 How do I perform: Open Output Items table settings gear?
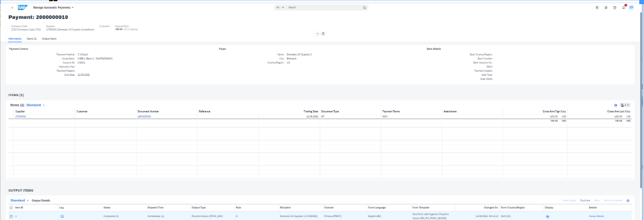628,200
